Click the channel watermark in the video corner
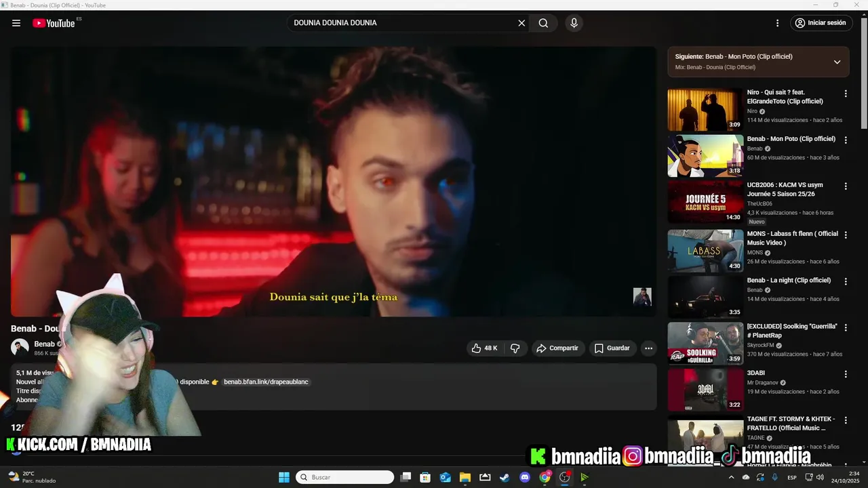Screen dimensions: 868x488 [642, 297]
